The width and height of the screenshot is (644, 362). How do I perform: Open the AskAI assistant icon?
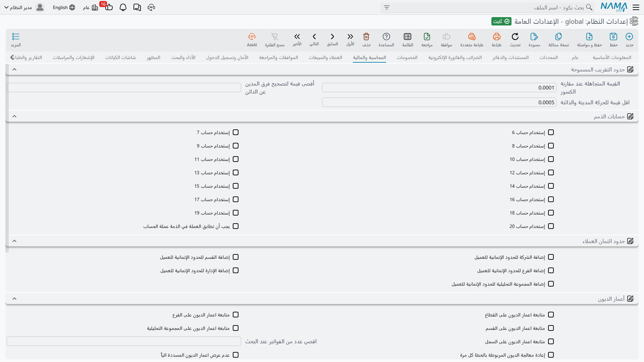(x=252, y=37)
